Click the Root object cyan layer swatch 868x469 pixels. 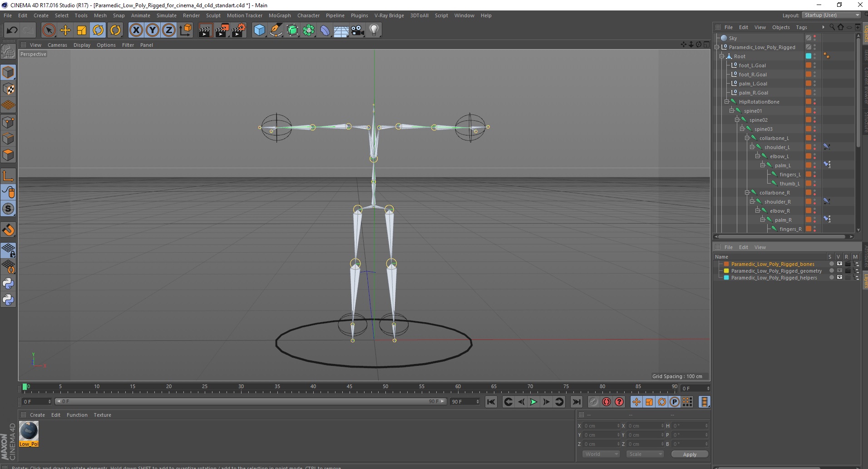pos(808,56)
